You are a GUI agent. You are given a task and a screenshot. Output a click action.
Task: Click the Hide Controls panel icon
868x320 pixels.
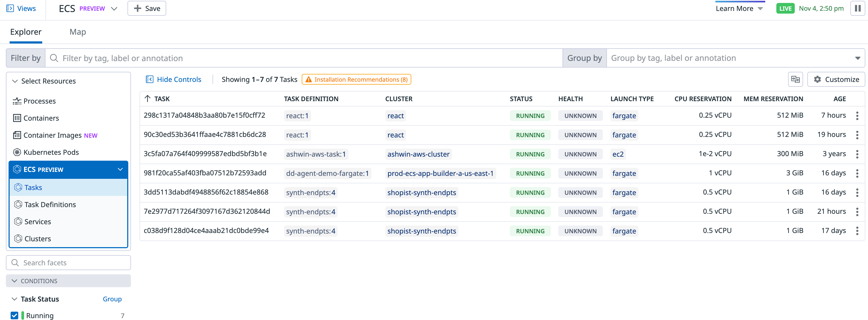150,80
